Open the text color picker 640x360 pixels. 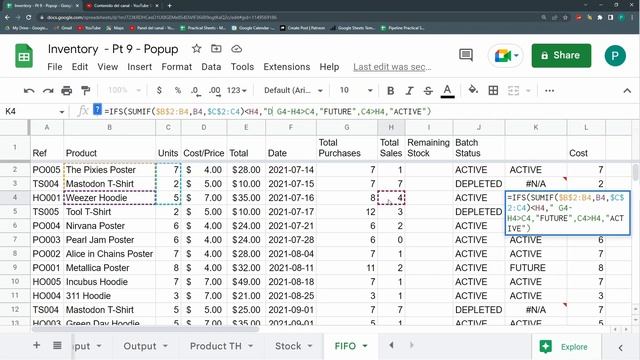click(x=447, y=91)
